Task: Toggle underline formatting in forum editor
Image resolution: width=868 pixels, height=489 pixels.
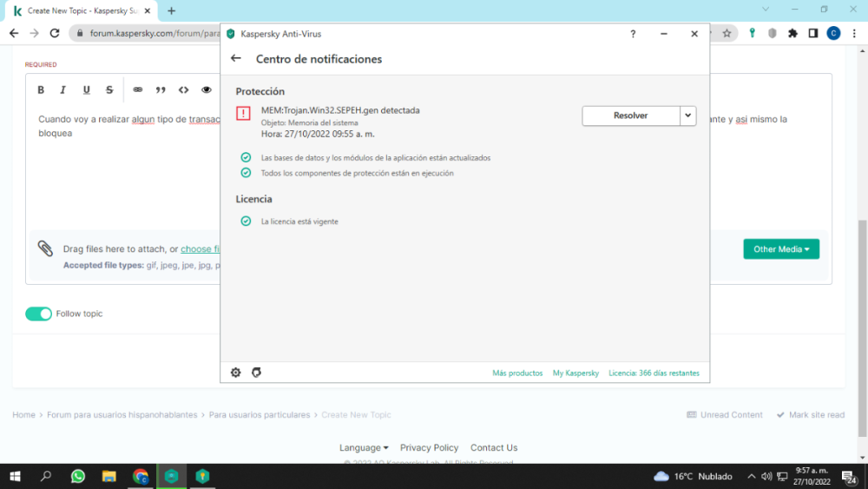Action: coord(86,89)
